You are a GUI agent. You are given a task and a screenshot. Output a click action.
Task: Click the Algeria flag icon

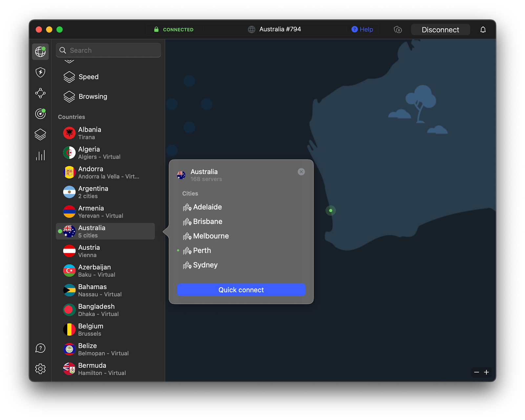tap(69, 153)
